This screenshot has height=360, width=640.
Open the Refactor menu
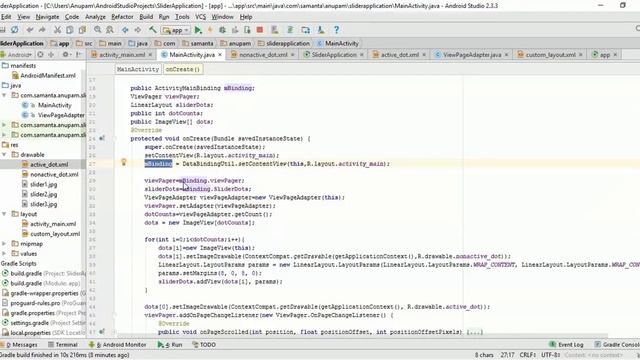tap(122, 17)
